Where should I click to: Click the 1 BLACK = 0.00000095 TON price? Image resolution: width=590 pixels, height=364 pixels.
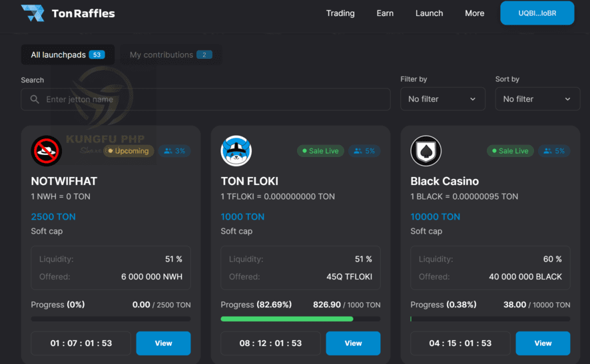464,197
